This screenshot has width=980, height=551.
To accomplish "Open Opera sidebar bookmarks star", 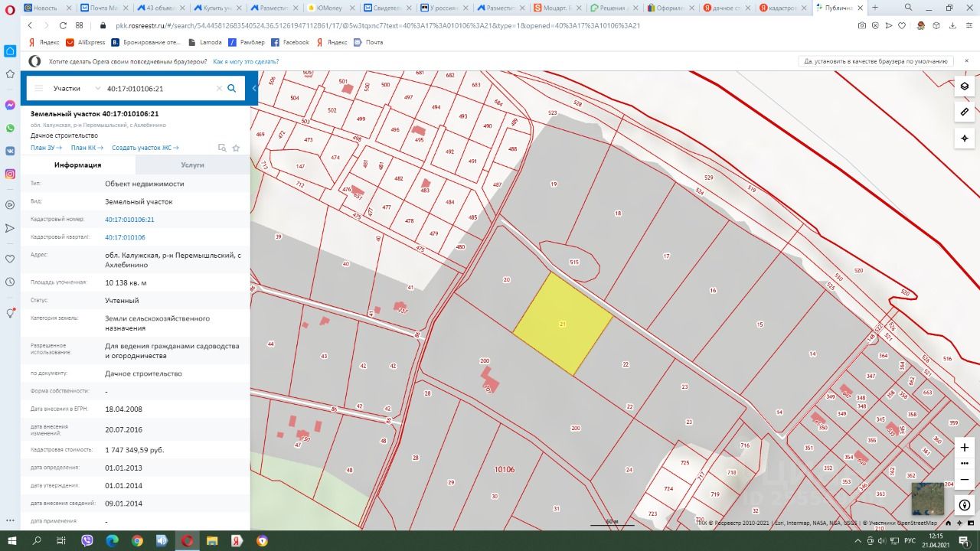I will (x=10, y=74).
